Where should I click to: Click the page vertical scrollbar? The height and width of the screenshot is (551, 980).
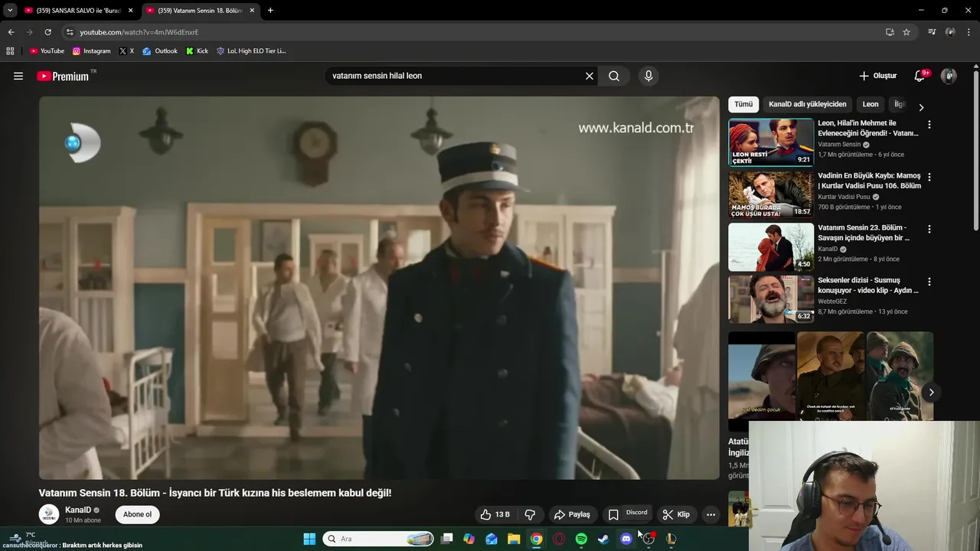click(x=975, y=149)
